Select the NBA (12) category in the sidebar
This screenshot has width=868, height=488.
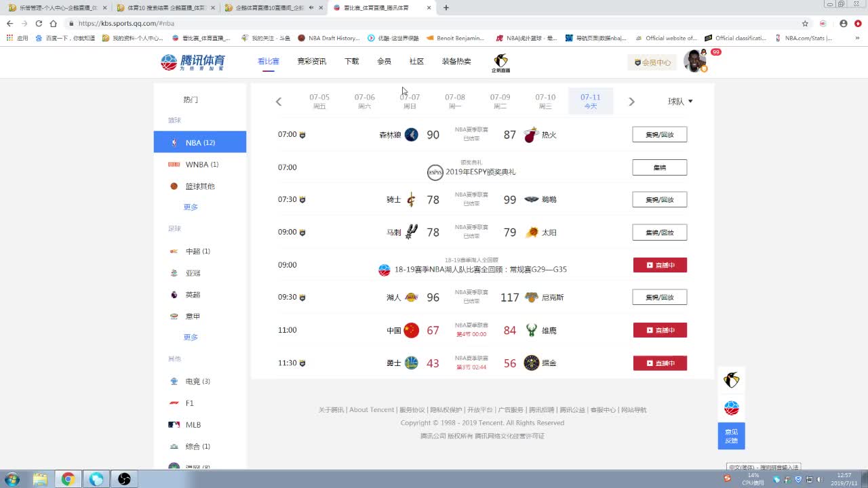coord(200,142)
